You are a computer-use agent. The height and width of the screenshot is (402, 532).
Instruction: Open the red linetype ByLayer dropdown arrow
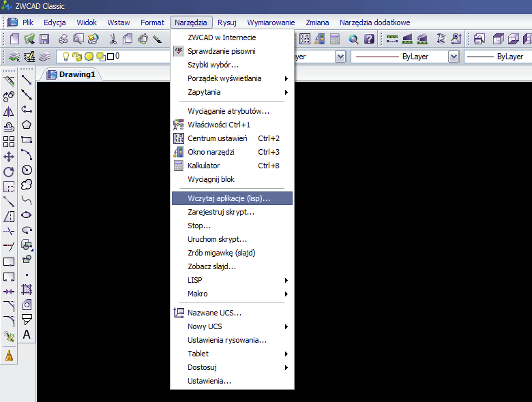tap(454, 57)
